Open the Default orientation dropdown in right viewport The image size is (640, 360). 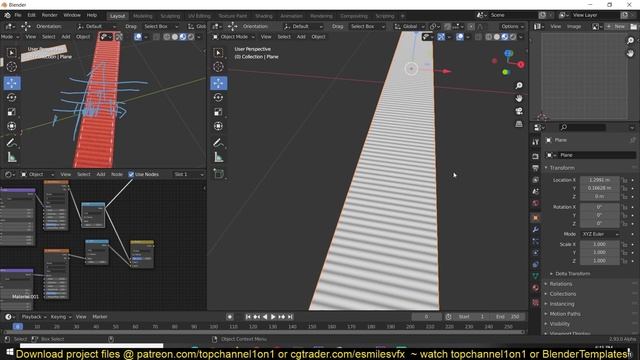click(x=303, y=27)
